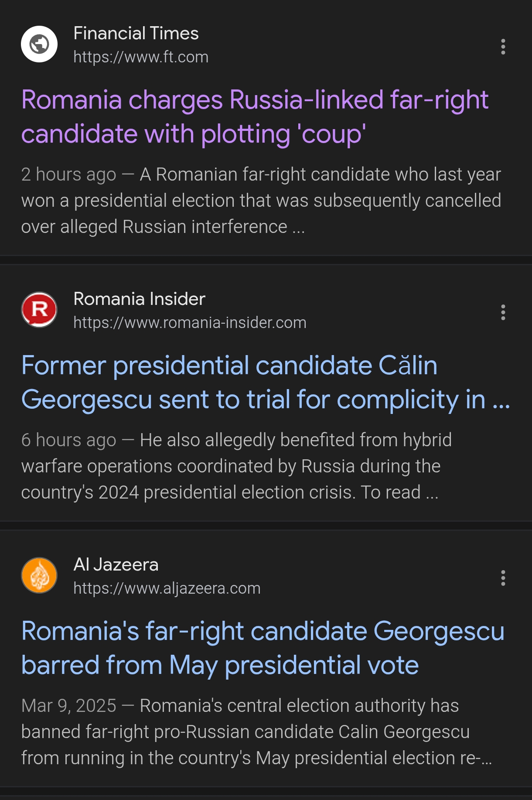Click the 'Mar 9, 2025' date label
The width and height of the screenshot is (532, 800).
pos(68,706)
